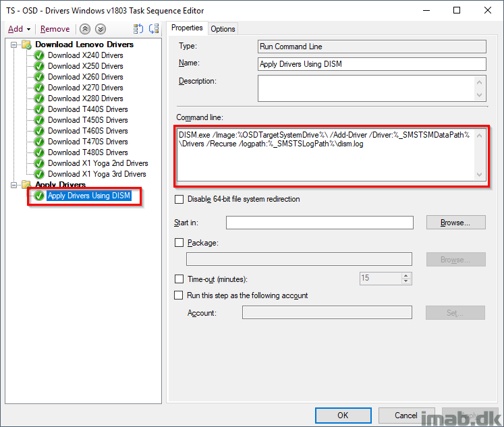The image size is (504, 427).
Task: Click the move step down icon
Action: 101,29
